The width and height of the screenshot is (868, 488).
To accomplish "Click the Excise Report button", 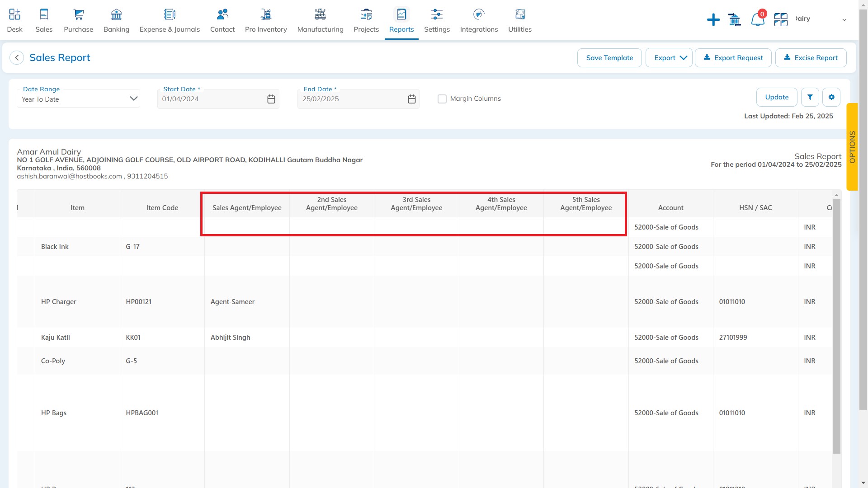I will coord(811,58).
